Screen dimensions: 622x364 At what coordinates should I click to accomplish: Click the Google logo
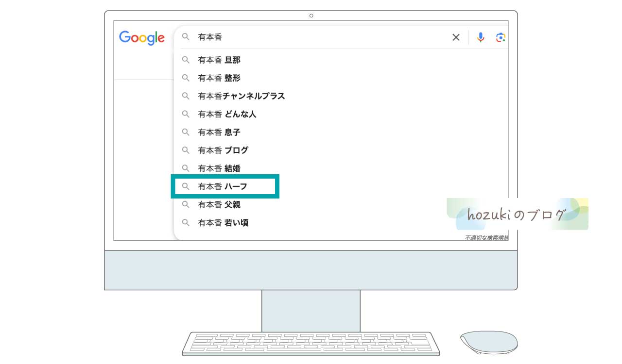[x=142, y=38]
